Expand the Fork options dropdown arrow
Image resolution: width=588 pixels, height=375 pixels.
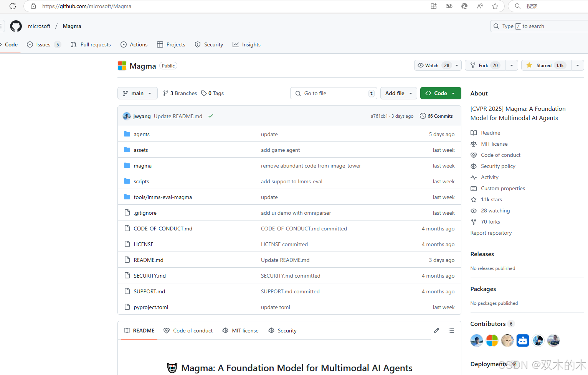512,65
